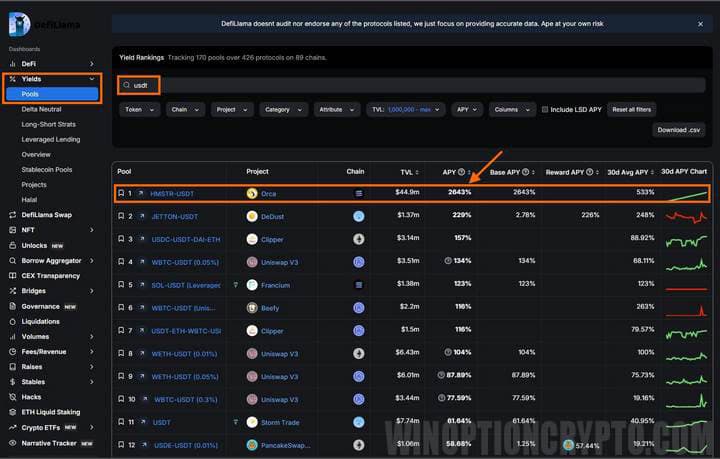Open external link arrow for JETTON-USDT
Viewport: 720px width, 459px height.
point(141,216)
